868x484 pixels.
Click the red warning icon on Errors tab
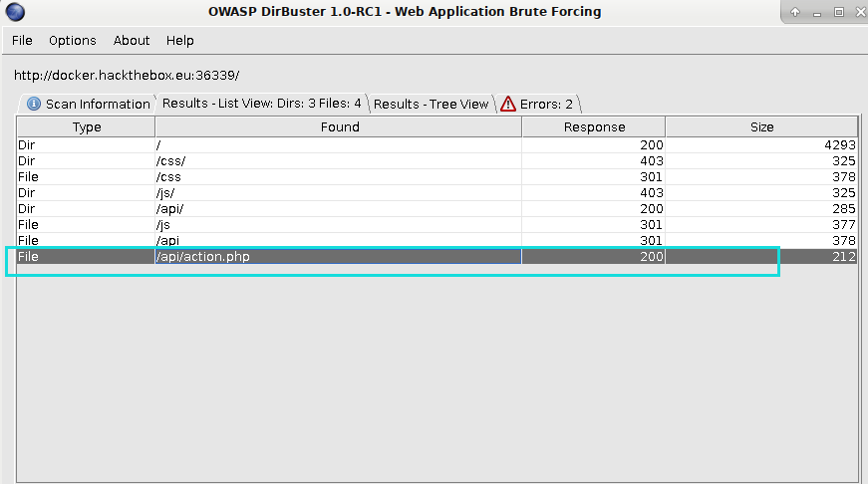[x=507, y=104]
